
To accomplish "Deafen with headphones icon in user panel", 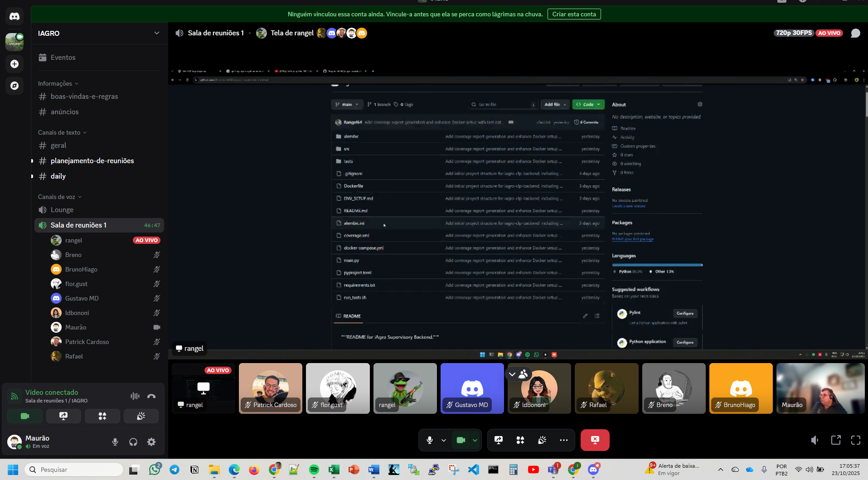I will (x=133, y=441).
